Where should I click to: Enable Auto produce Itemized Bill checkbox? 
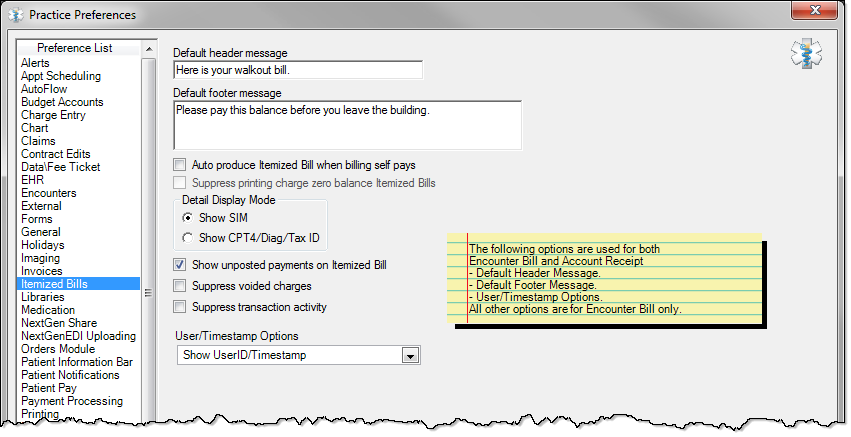(179, 164)
